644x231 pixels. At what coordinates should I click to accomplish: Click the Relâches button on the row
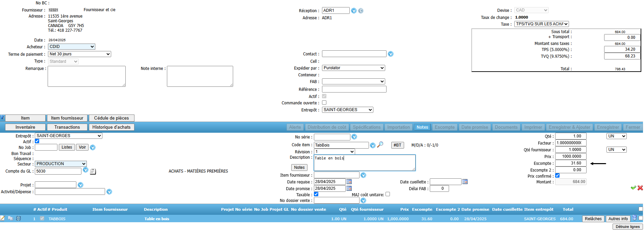(x=593, y=219)
